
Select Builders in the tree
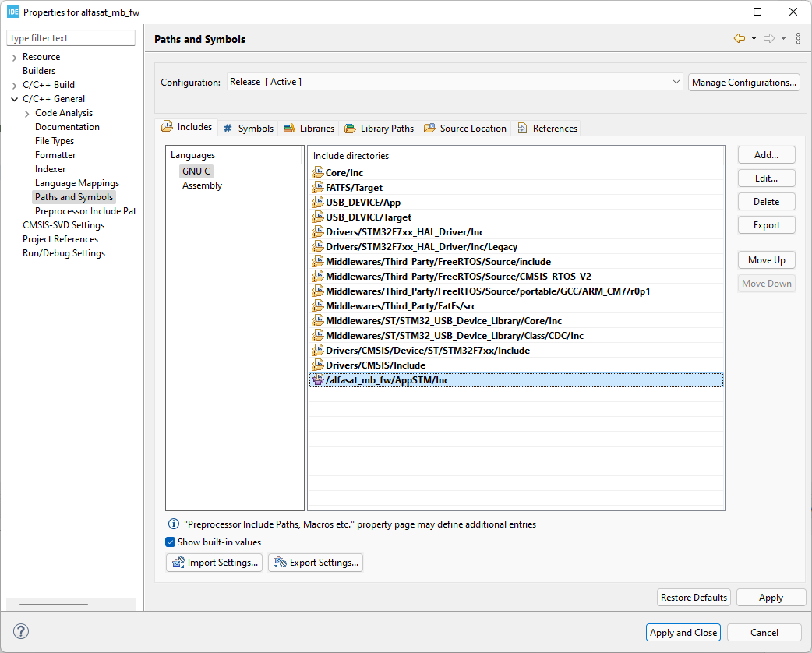point(39,71)
